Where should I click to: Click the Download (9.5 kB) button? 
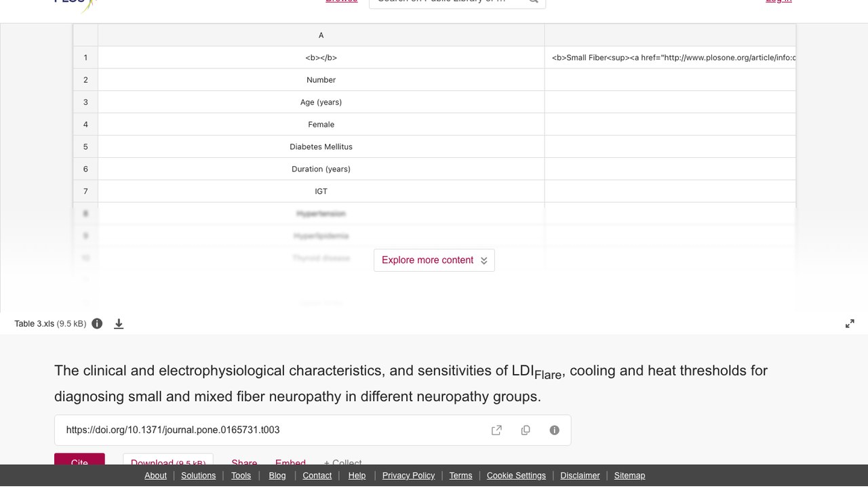tap(168, 460)
